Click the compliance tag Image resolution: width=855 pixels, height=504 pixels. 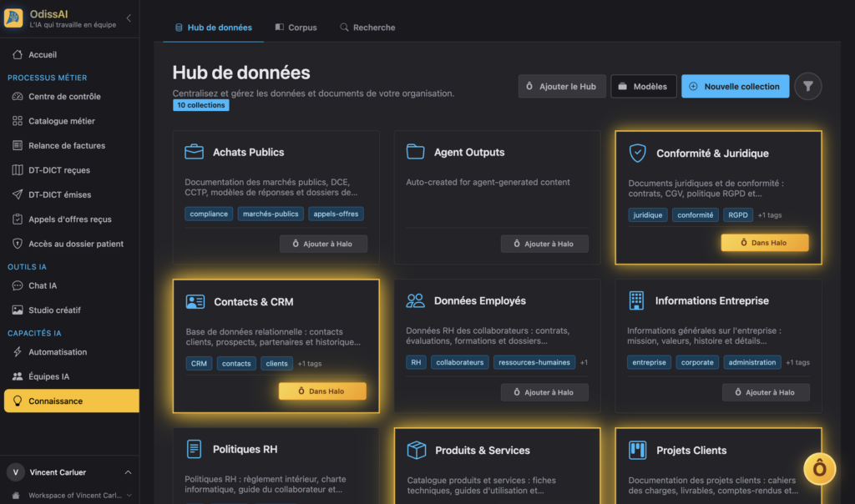pos(209,214)
